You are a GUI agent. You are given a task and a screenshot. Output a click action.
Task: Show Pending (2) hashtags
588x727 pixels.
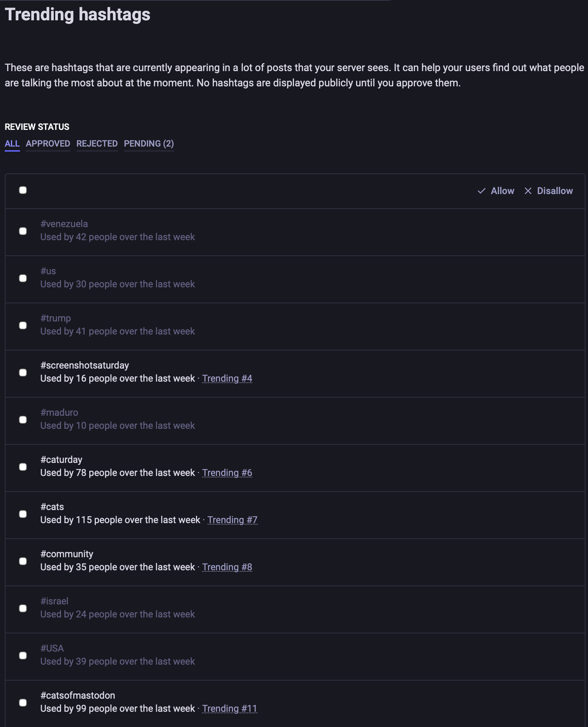[149, 144]
